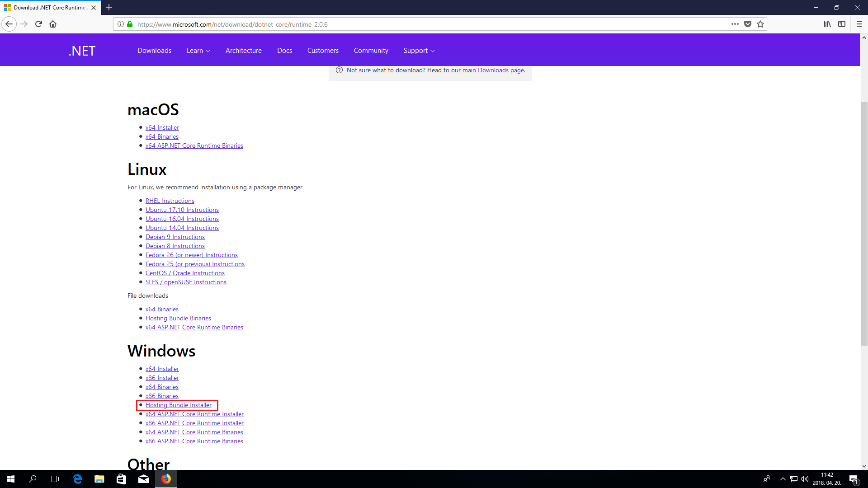868x488 pixels.
Task: Save page to Pocket icon
Action: coord(748,24)
